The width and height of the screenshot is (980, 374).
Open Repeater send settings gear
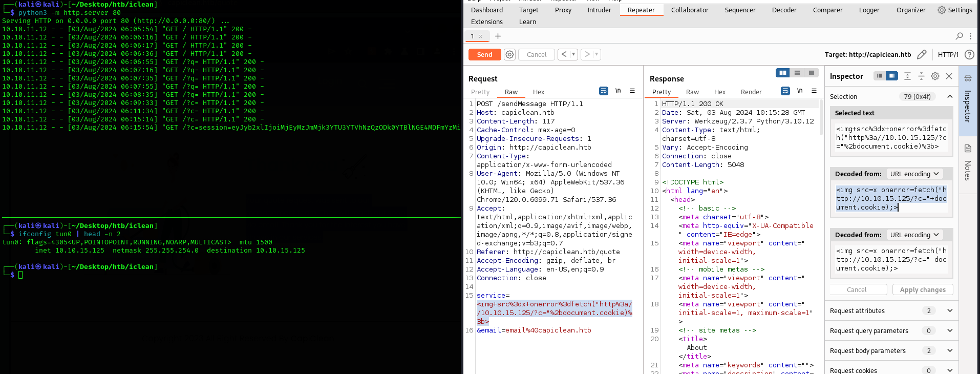pyautogui.click(x=509, y=54)
